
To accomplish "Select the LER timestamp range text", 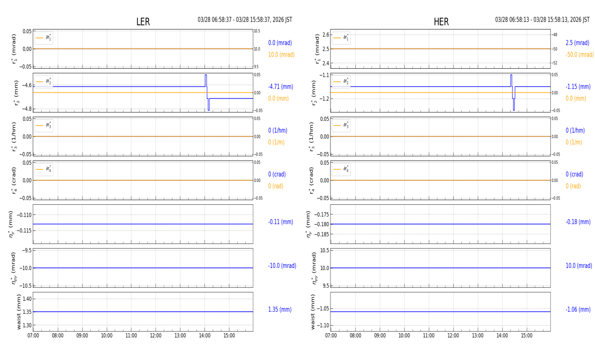I will 245,20.
